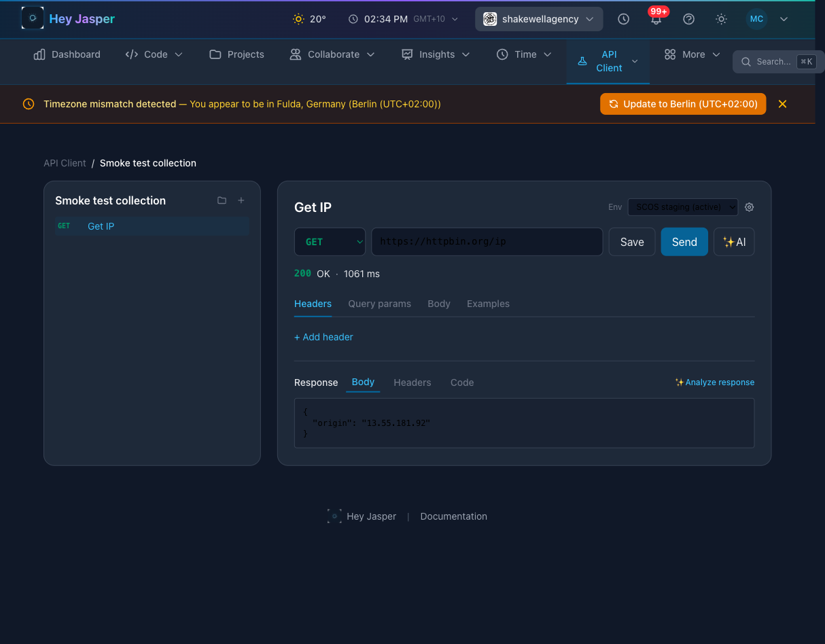
Task: Open the weather sun icon widget
Action: click(298, 19)
